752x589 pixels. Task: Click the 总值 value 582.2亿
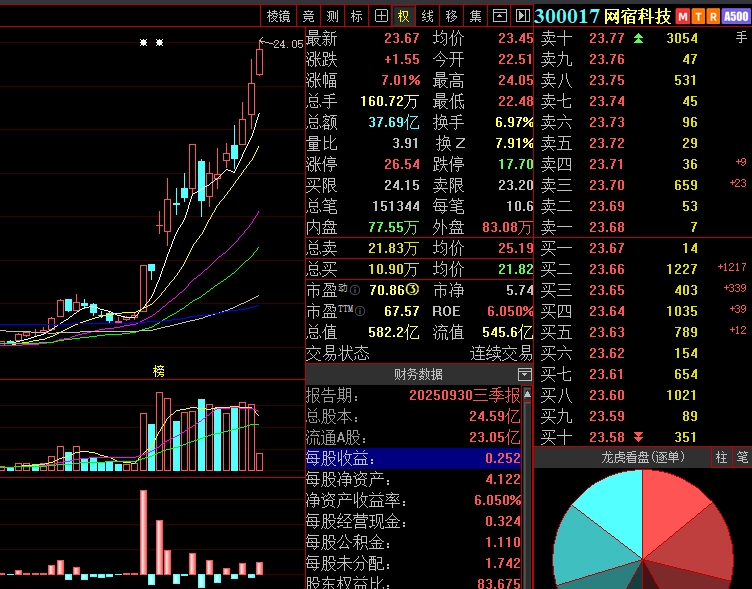394,332
